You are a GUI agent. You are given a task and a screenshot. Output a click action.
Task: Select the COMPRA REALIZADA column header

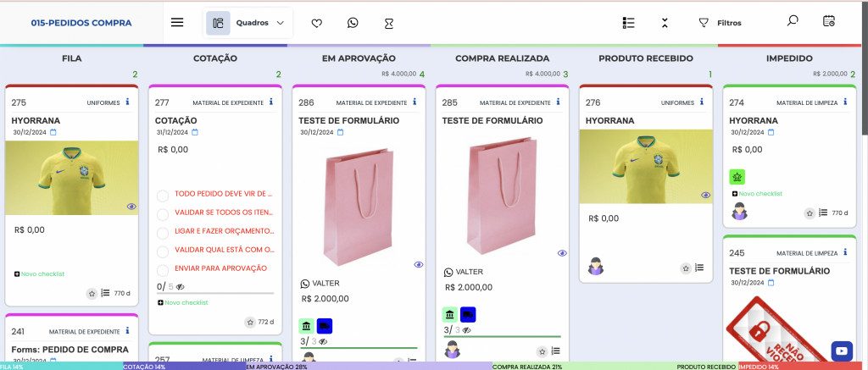coord(502,58)
